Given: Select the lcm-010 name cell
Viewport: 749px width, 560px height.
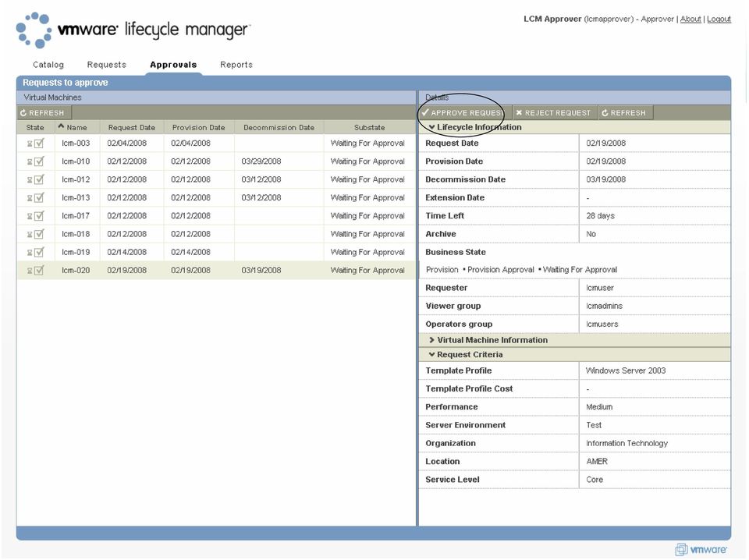Looking at the screenshot, I should coord(76,161).
